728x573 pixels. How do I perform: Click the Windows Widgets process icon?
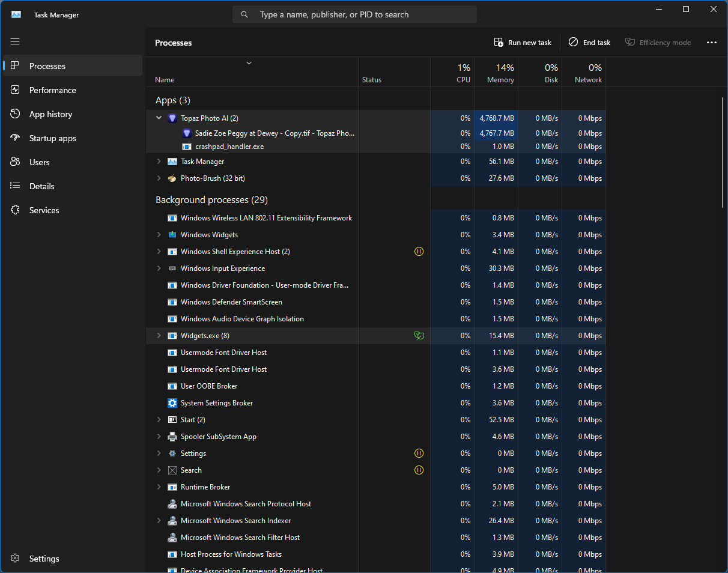172,235
